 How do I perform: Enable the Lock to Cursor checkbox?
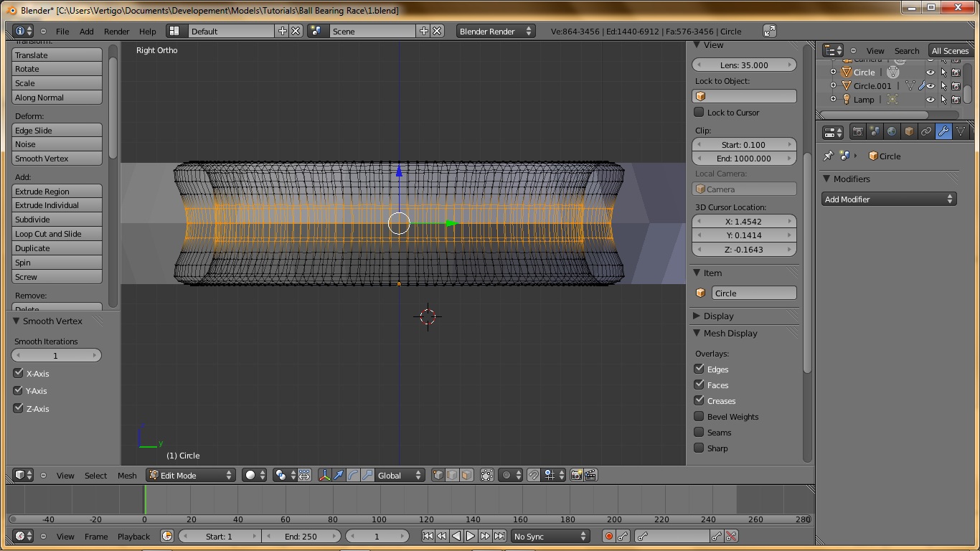699,112
